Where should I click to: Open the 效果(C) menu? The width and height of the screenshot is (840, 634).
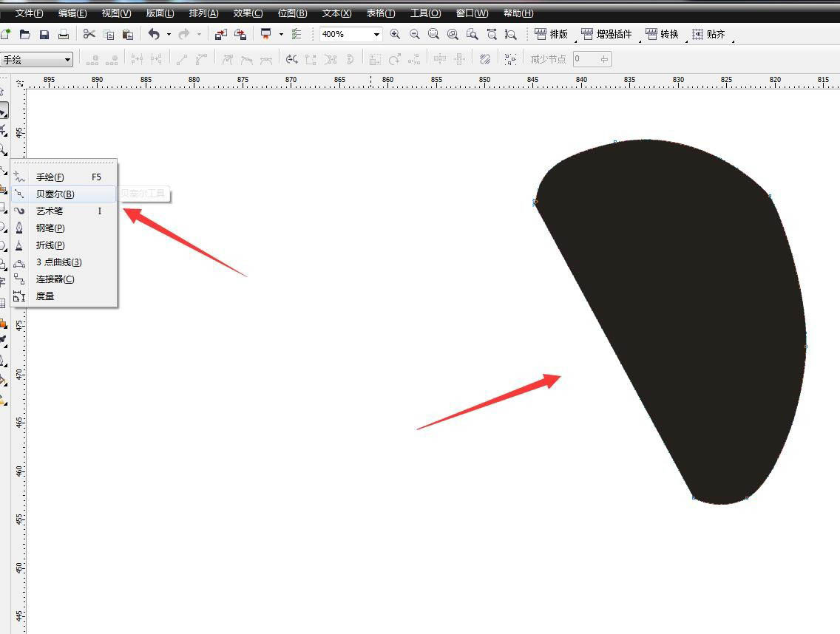click(248, 13)
